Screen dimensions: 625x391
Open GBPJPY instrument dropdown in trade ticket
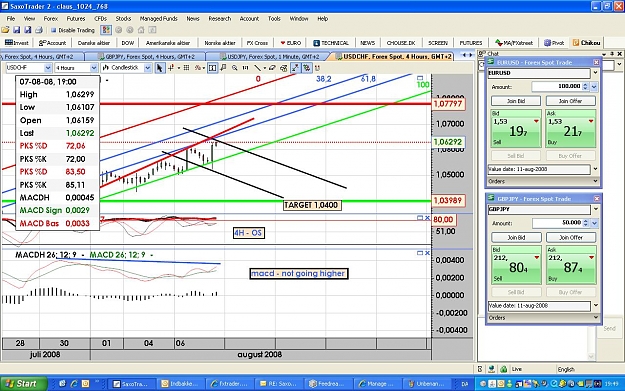click(x=596, y=209)
